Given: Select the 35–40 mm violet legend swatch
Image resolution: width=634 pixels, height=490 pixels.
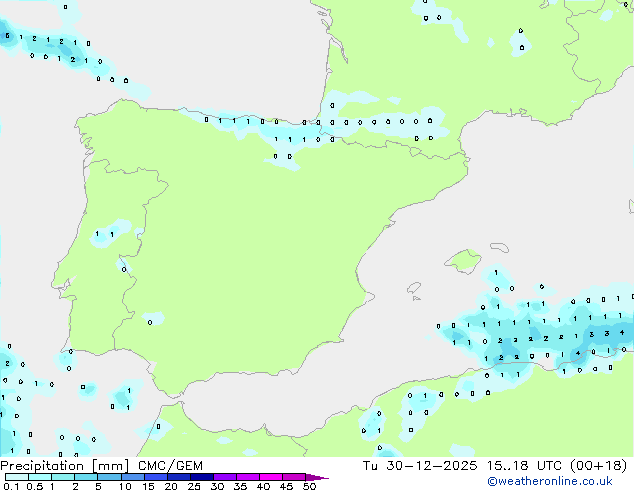Looking at the screenshot, I should pyautogui.click(x=248, y=477).
